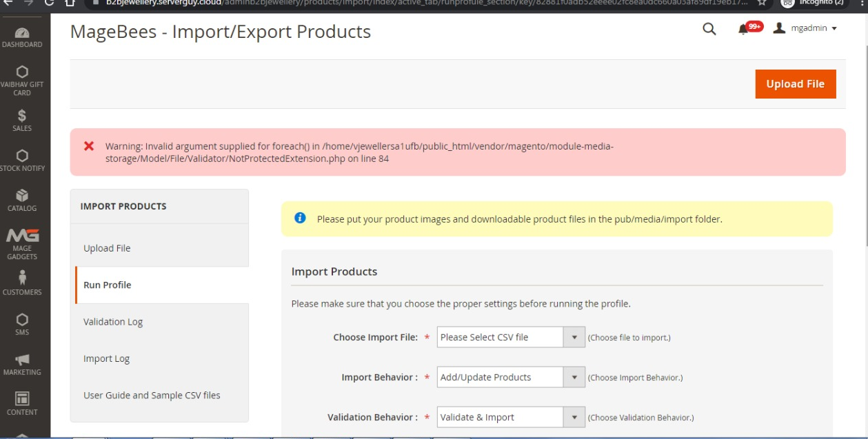This screenshot has width=868, height=439.
Task: Open the Marketing menu in the sidebar
Action: (x=22, y=364)
